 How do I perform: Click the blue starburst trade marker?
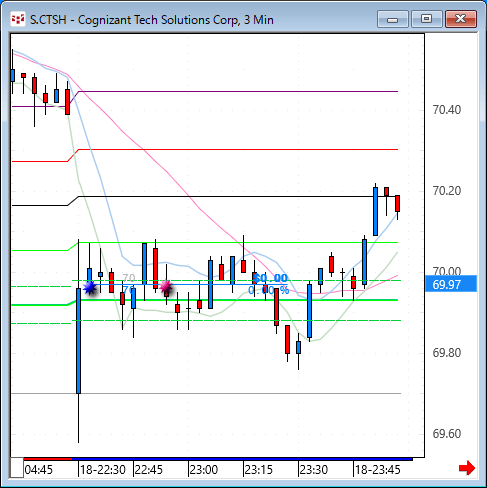89,288
